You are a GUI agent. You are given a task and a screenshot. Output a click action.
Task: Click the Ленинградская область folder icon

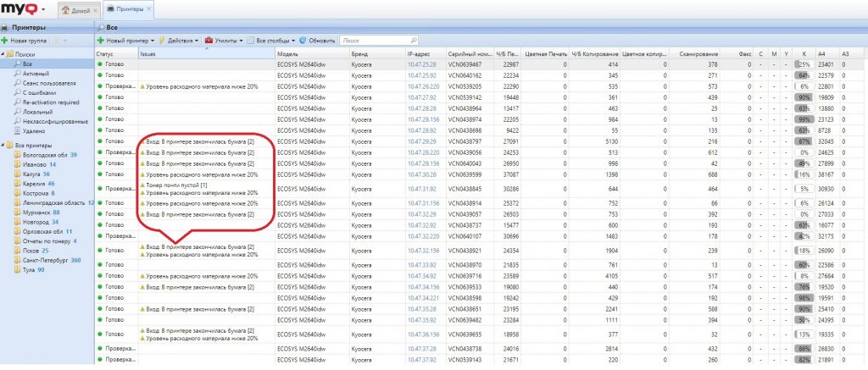coord(18,202)
